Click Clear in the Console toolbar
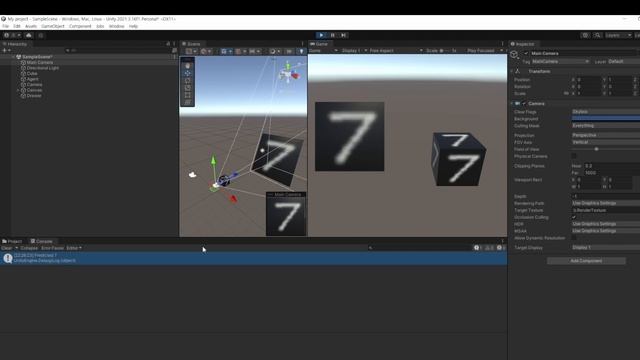Image resolution: width=640 pixels, height=360 pixels. pos(7,248)
